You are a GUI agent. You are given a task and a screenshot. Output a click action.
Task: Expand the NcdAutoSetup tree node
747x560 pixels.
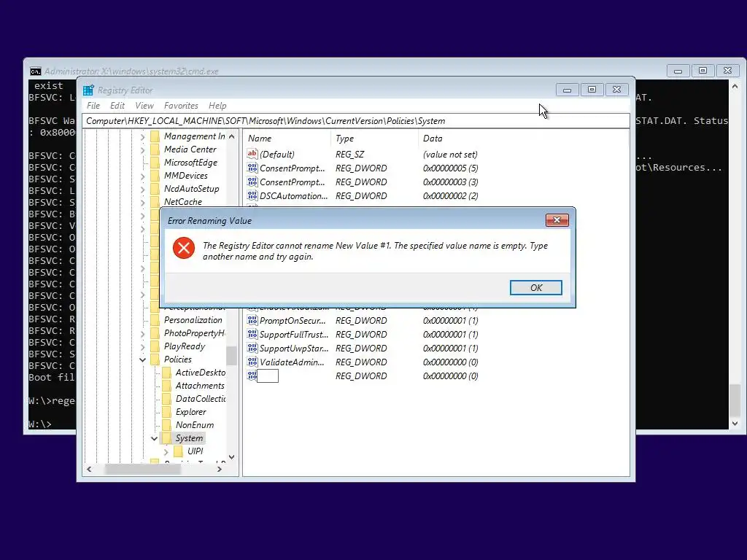point(142,190)
